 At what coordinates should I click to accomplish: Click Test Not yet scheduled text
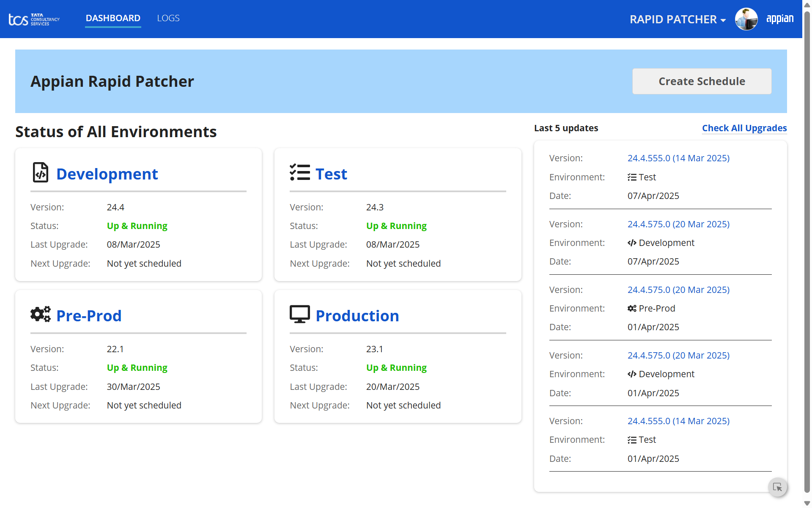coord(403,263)
